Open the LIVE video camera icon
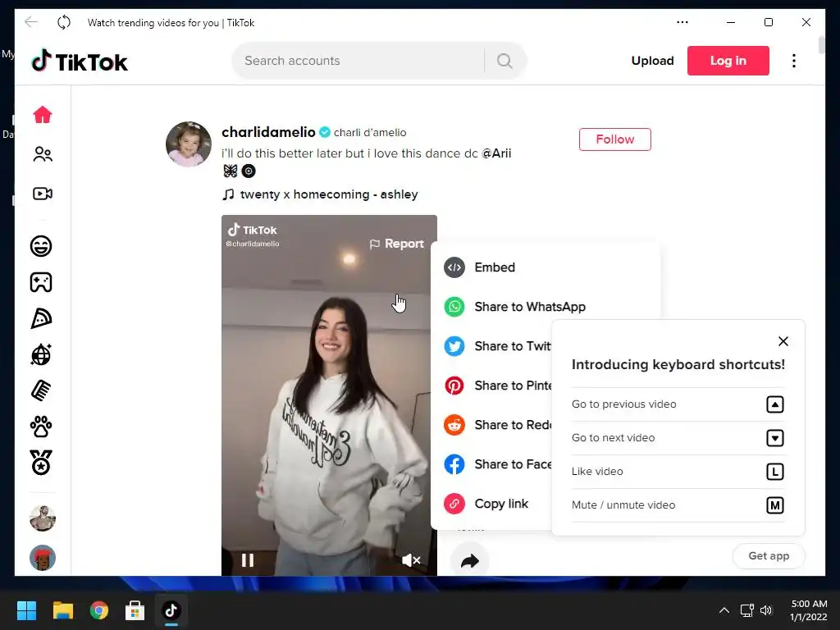Image resolution: width=840 pixels, height=630 pixels. [x=43, y=194]
